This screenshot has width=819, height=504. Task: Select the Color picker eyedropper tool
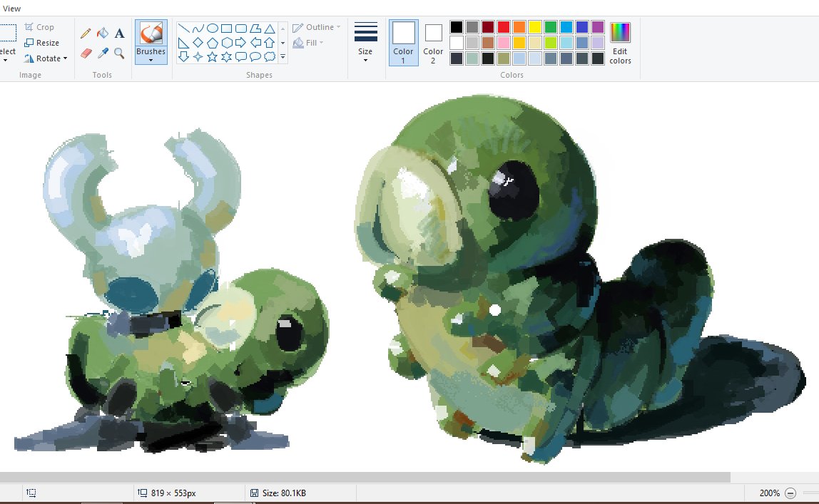point(103,53)
